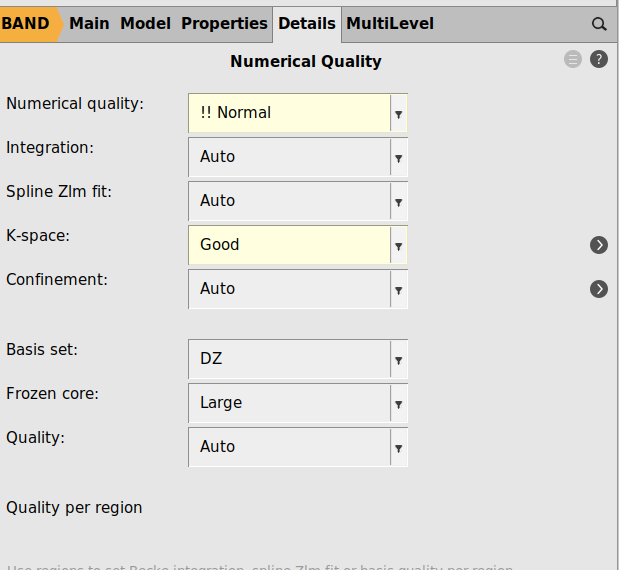Screen dimensions: 619x570
Task: Open the Spline Zlm fit dropdown
Action: (x=297, y=201)
